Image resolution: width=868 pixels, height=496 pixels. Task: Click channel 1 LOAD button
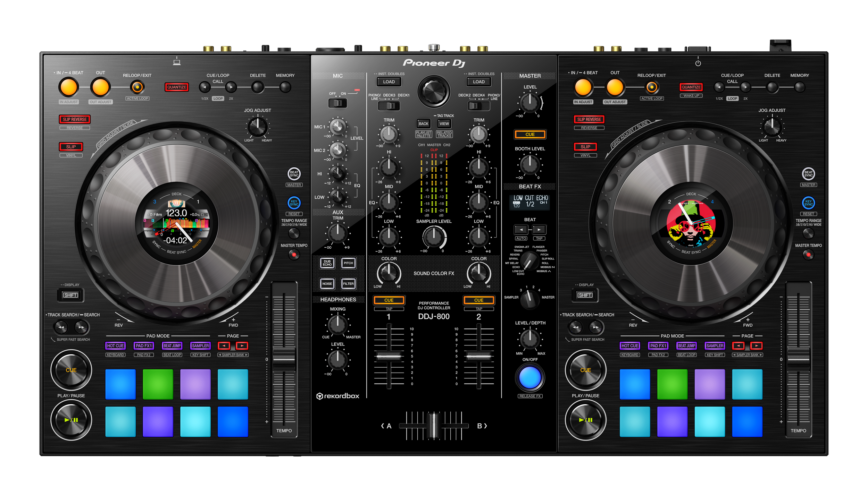(x=389, y=82)
